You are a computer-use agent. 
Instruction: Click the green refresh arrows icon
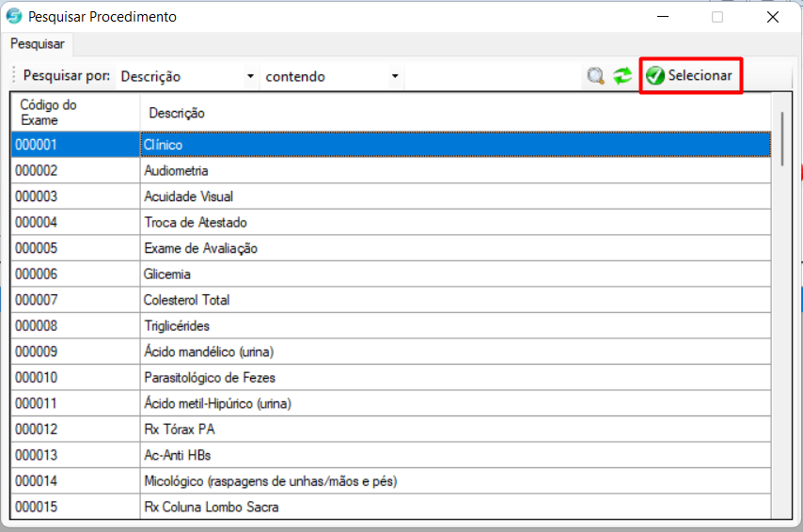[622, 76]
